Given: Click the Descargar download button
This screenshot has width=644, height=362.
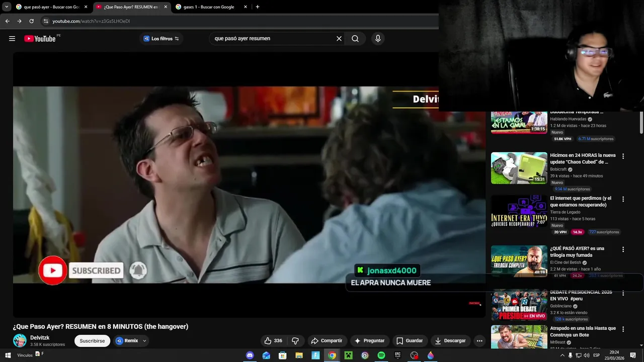Looking at the screenshot, I should (450, 340).
